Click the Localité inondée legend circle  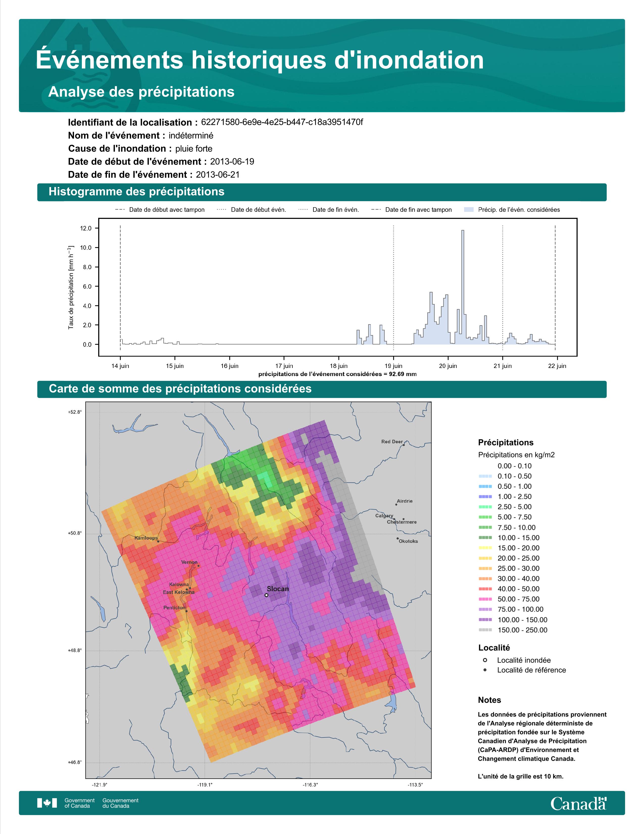[x=485, y=660]
